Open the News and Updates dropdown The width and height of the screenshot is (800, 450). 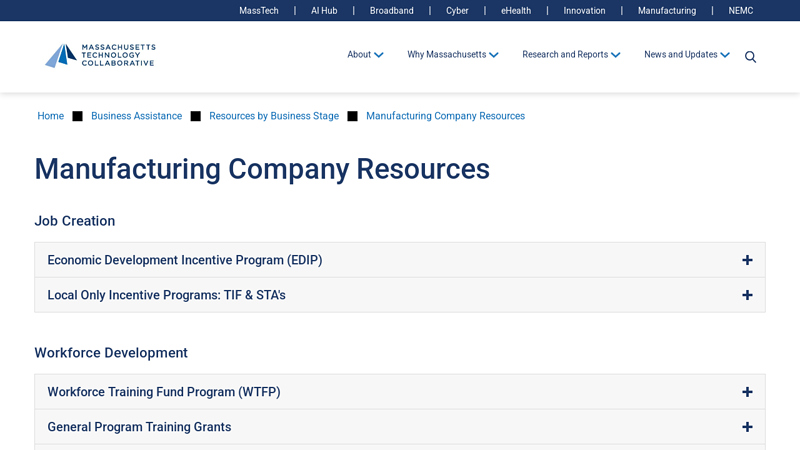point(687,55)
